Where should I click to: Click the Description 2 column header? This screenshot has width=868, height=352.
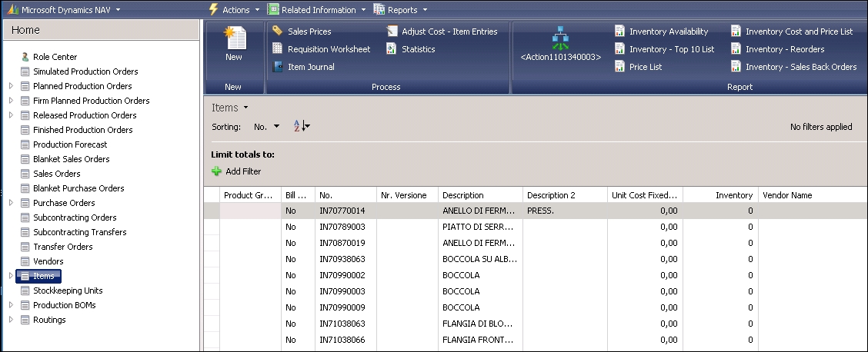(565, 195)
